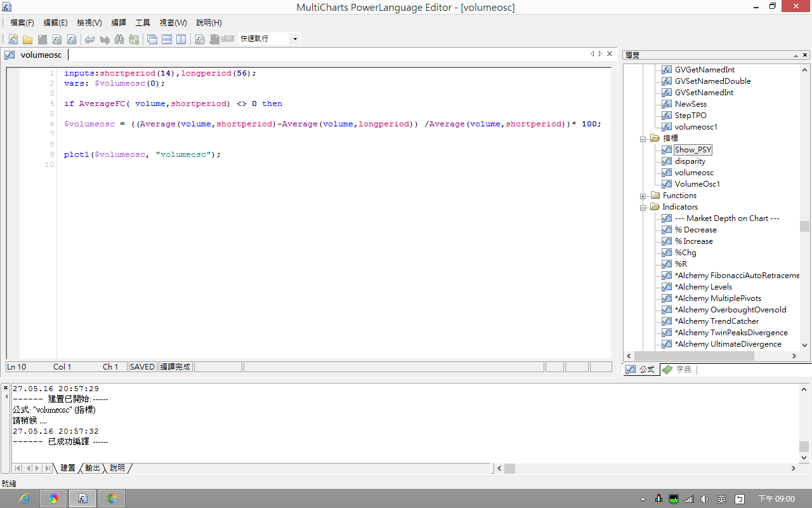This screenshot has width=812, height=508.
Task: Click the import study toolbar icon
Action: 57,39
